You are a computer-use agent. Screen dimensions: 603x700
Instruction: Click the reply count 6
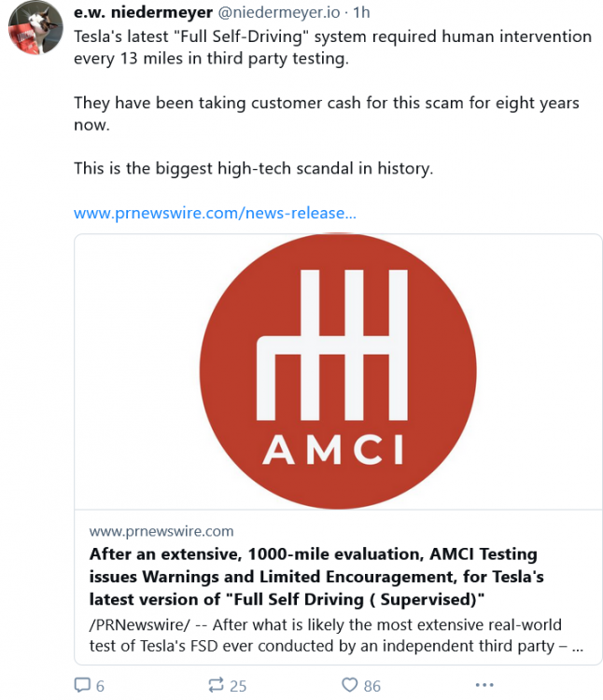pyautogui.click(x=100, y=686)
